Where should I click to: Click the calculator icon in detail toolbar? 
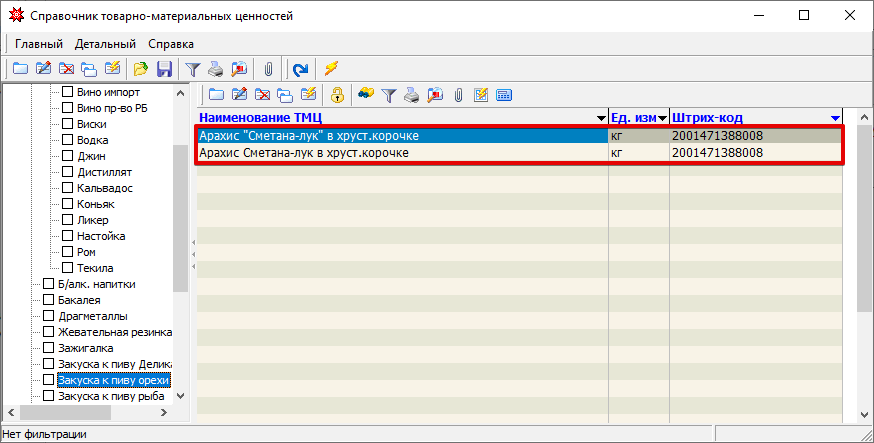(504, 95)
